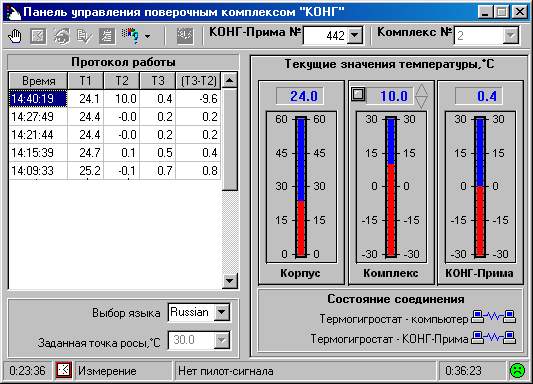
Task: Click the 0:23:36 timer in status bar
Action: point(27,371)
